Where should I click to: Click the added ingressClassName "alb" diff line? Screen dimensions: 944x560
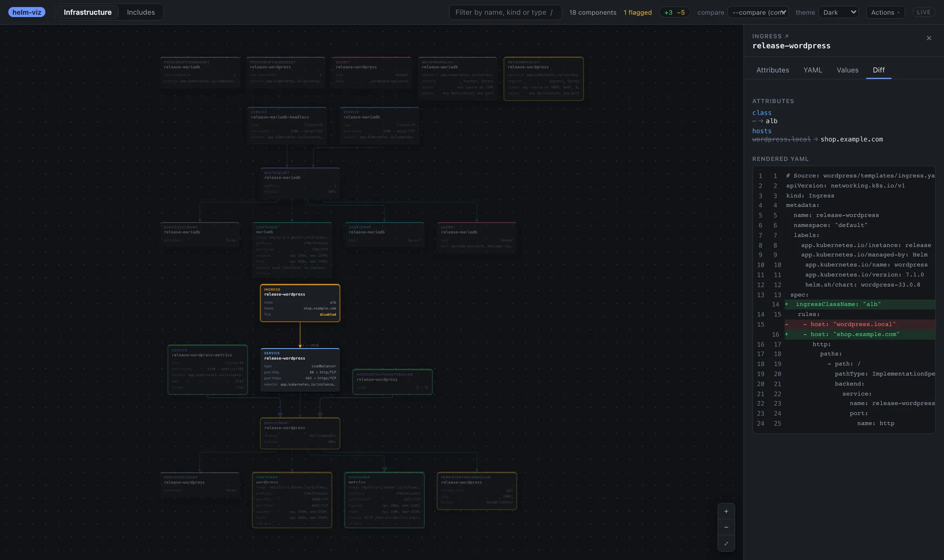click(860, 304)
